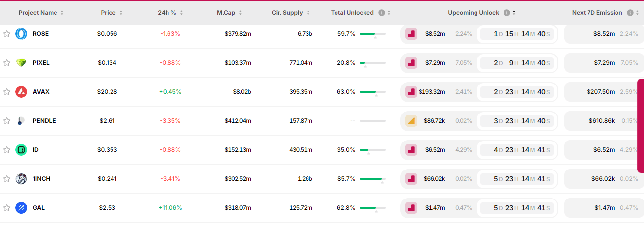Open the AVAX project page

coord(41,92)
